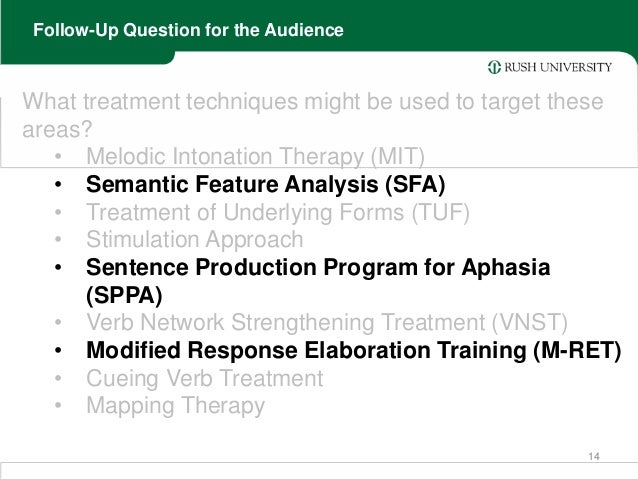Click the Stimulation Approach bullet text
This screenshot has height=479, width=638.
(x=194, y=240)
